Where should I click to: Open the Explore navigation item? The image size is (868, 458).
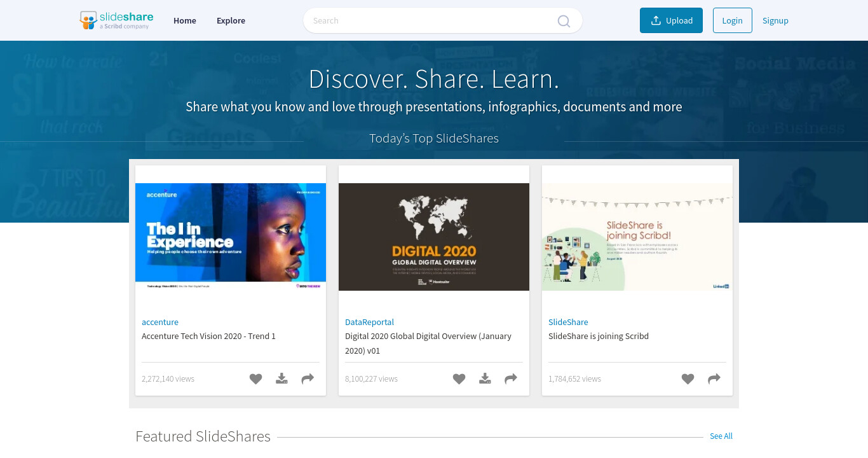[231, 20]
